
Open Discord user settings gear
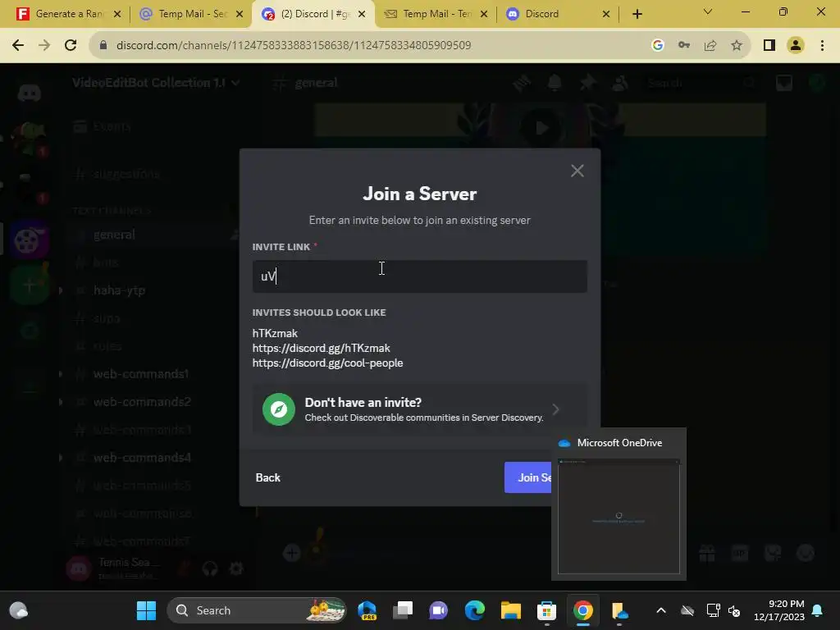(x=236, y=568)
